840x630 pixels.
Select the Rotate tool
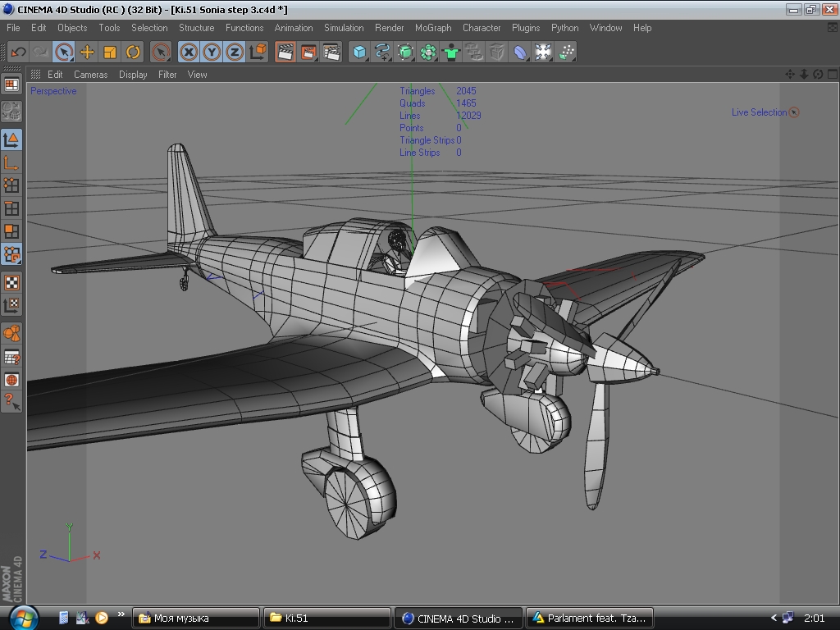[133, 52]
